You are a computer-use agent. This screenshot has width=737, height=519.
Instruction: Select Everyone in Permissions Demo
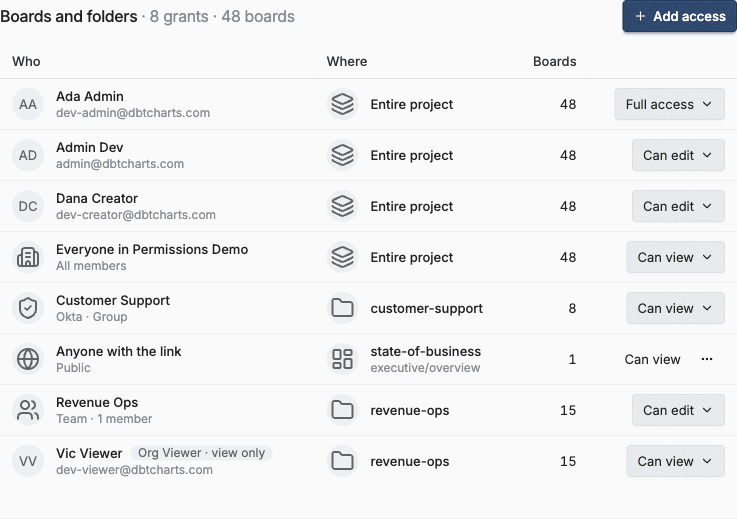pos(152,249)
